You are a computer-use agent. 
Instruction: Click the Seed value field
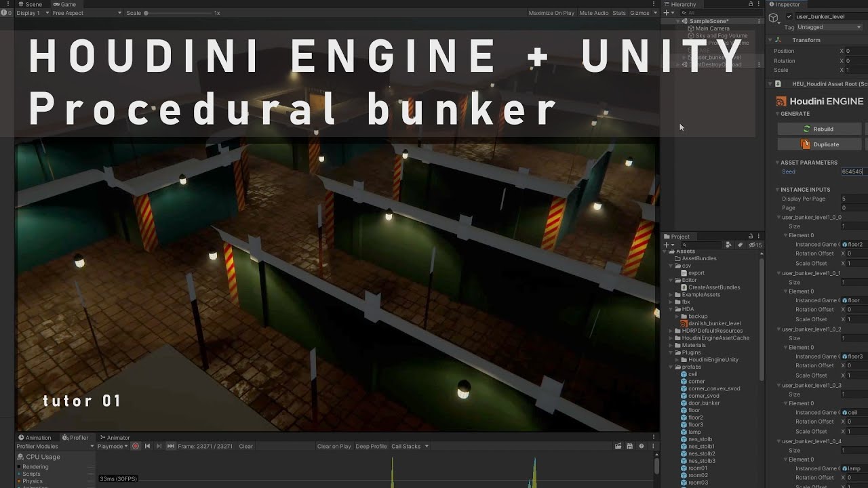pyautogui.click(x=853, y=171)
